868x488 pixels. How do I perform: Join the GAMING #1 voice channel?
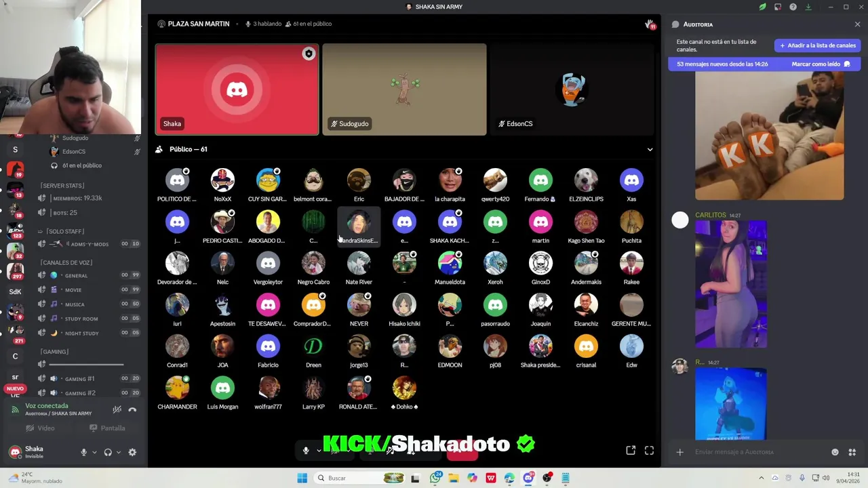(x=90, y=378)
